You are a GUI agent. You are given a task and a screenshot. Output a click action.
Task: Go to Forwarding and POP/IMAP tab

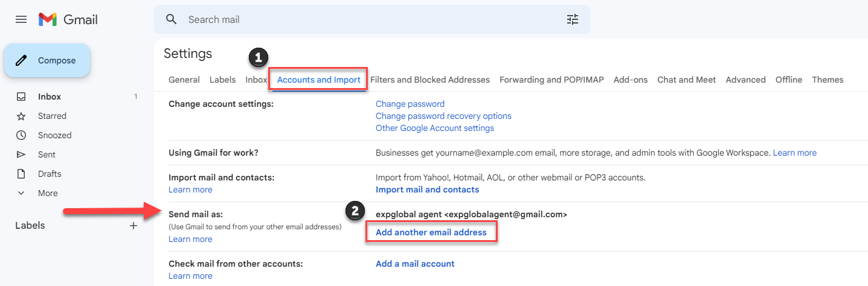[551, 80]
